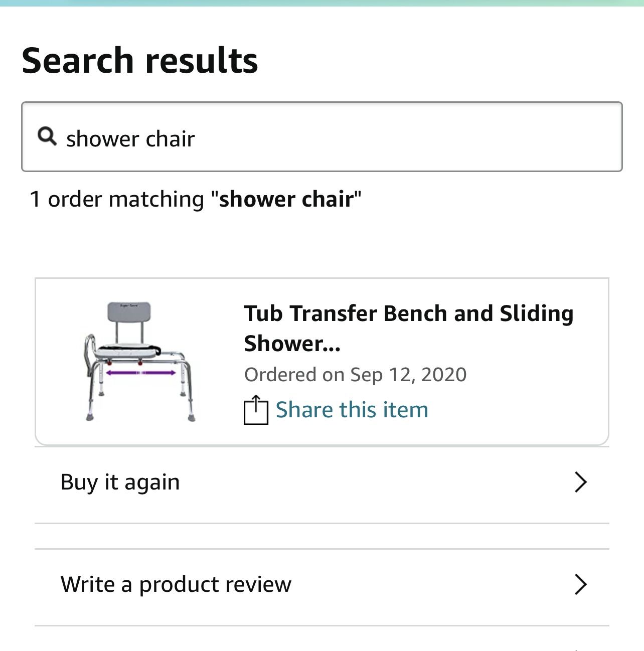This screenshot has height=651, width=644.
Task: Click the share icon beside Share this item
Action: click(x=256, y=410)
